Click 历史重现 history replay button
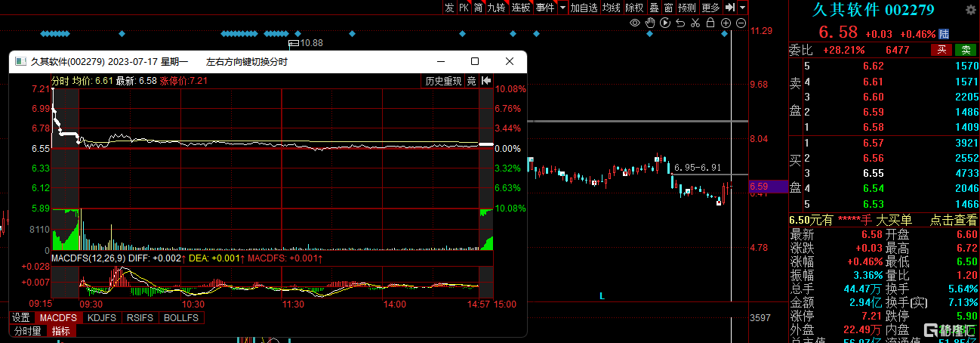 (442, 81)
